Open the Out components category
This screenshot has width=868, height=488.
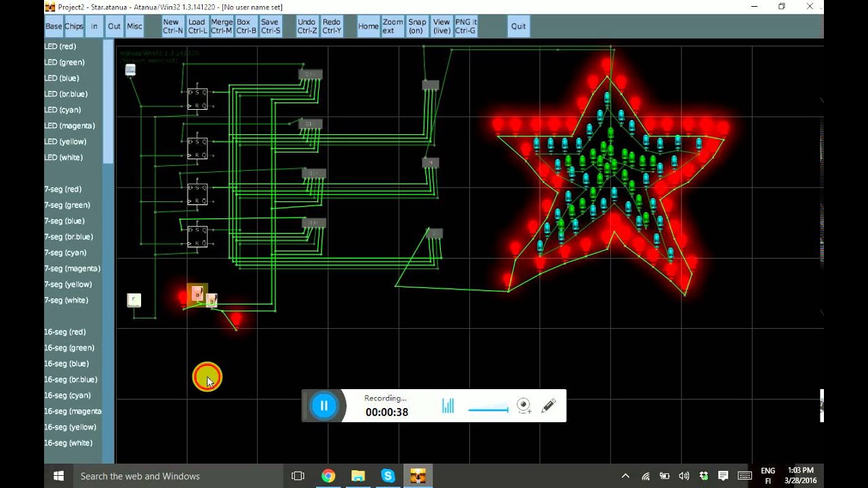click(x=115, y=26)
